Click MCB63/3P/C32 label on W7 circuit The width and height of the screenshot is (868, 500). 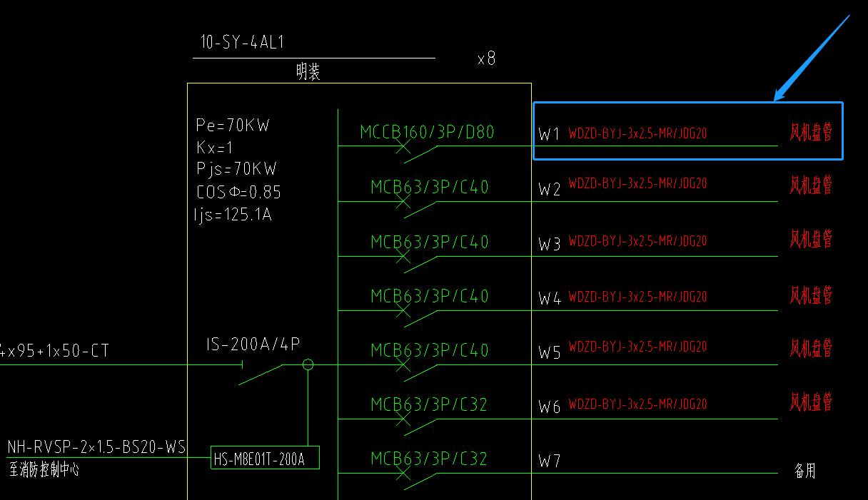(x=429, y=458)
